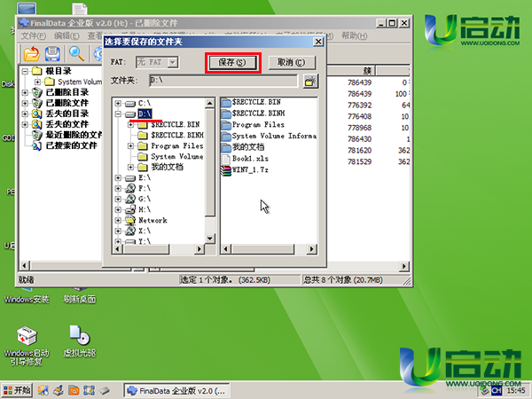
Task: Select 已删除文件 in main window tree
Action: (67, 103)
